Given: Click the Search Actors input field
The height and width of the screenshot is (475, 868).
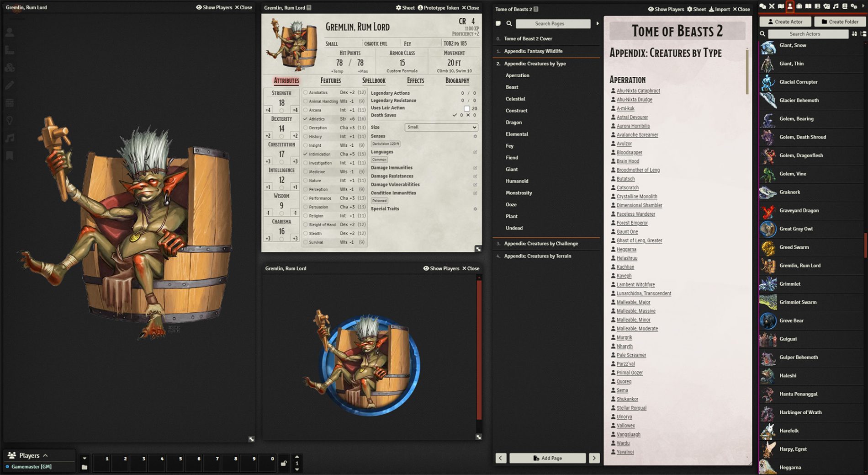Looking at the screenshot, I should coord(808,34).
